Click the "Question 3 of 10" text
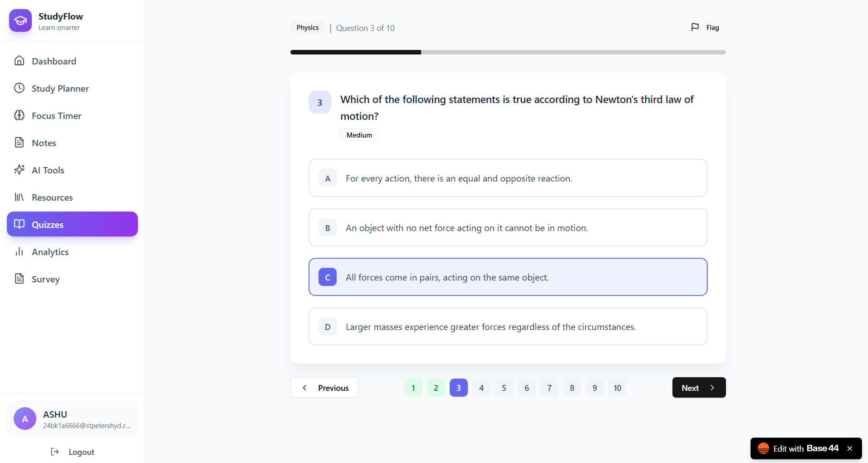 coord(365,28)
